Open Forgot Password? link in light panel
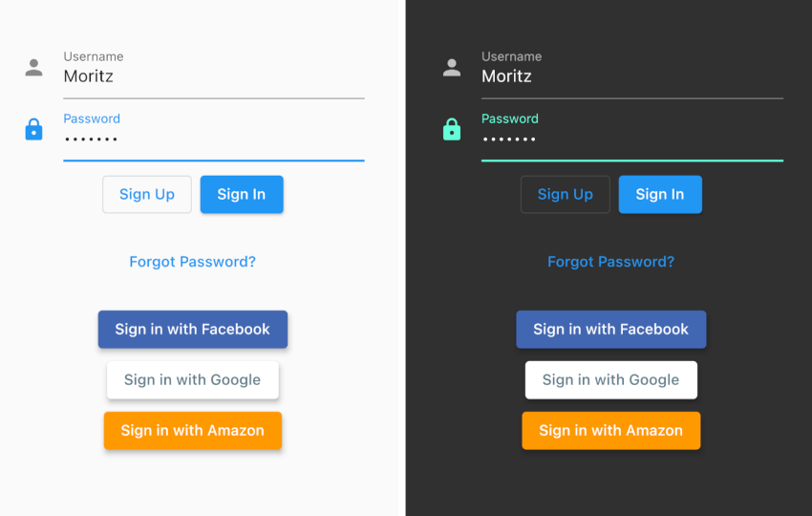The image size is (812, 516). (x=193, y=262)
